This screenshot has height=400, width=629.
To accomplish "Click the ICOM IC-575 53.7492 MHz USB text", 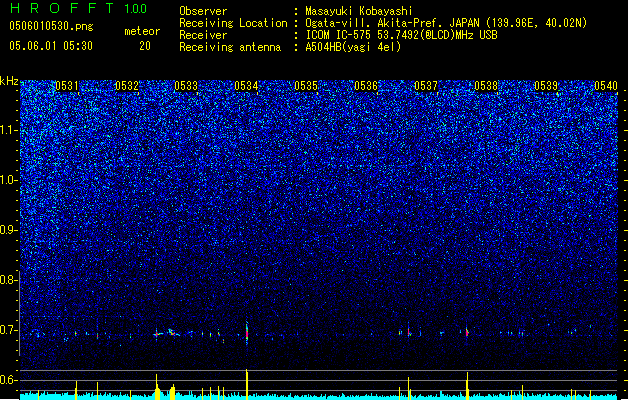I will [x=402, y=35].
